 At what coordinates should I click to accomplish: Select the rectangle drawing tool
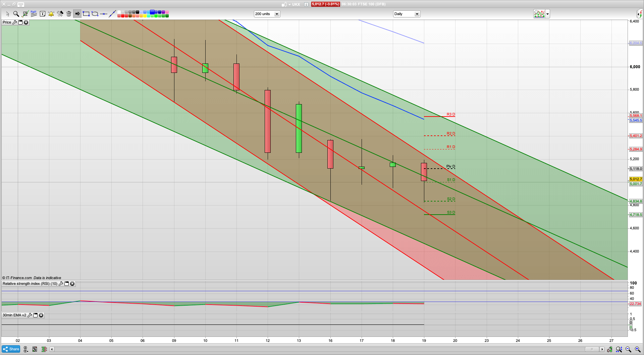tap(86, 14)
